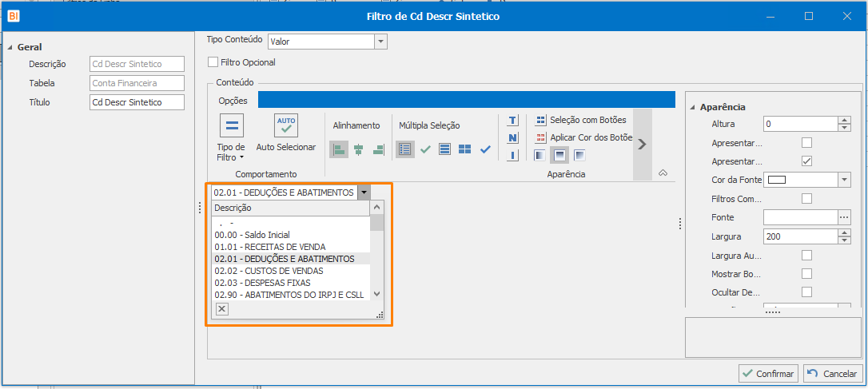Select 00.00 - Saldo Inicial from list
The height and width of the screenshot is (389, 868).
pyautogui.click(x=291, y=235)
